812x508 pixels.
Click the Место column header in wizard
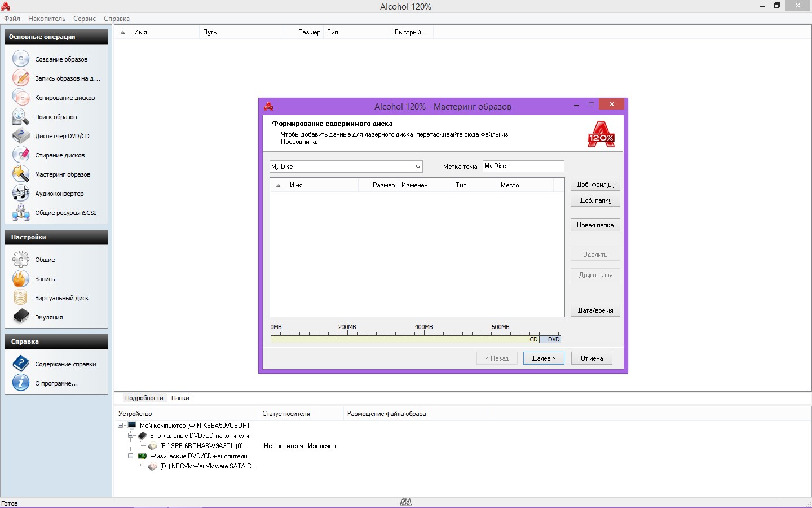click(525, 185)
